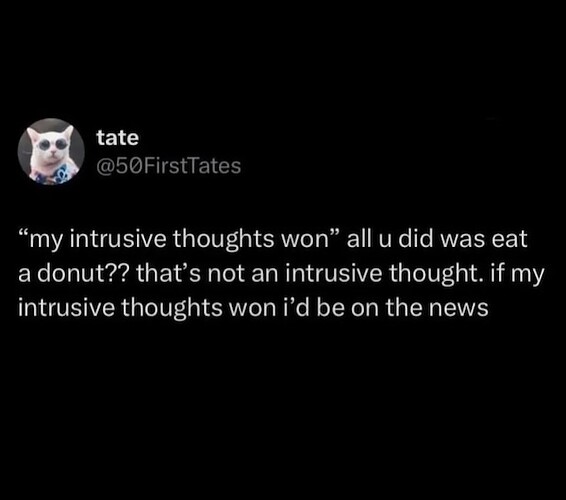566x500 pixels.
Task: Click the cat's floral shirt in avatar
Action: point(54,174)
